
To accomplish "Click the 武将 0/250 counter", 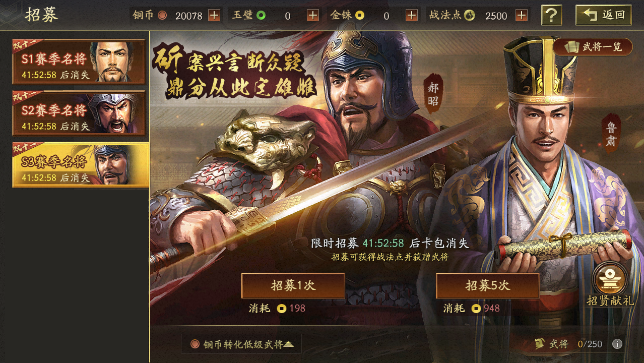I will tap(568, 344).
